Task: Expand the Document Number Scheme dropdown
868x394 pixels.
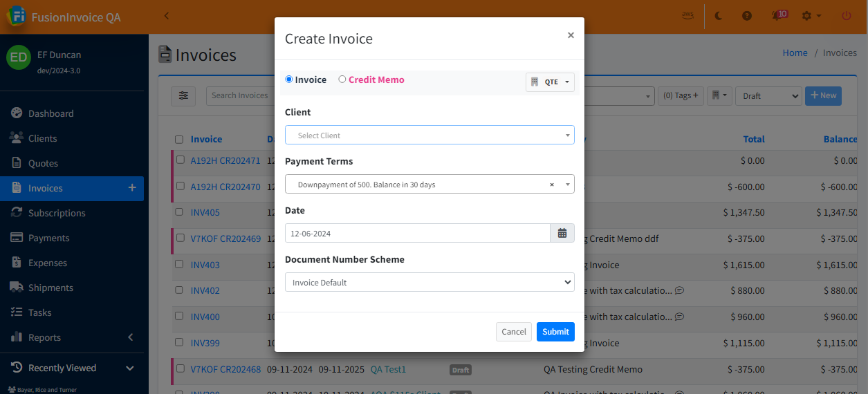Action: [430, 282]
